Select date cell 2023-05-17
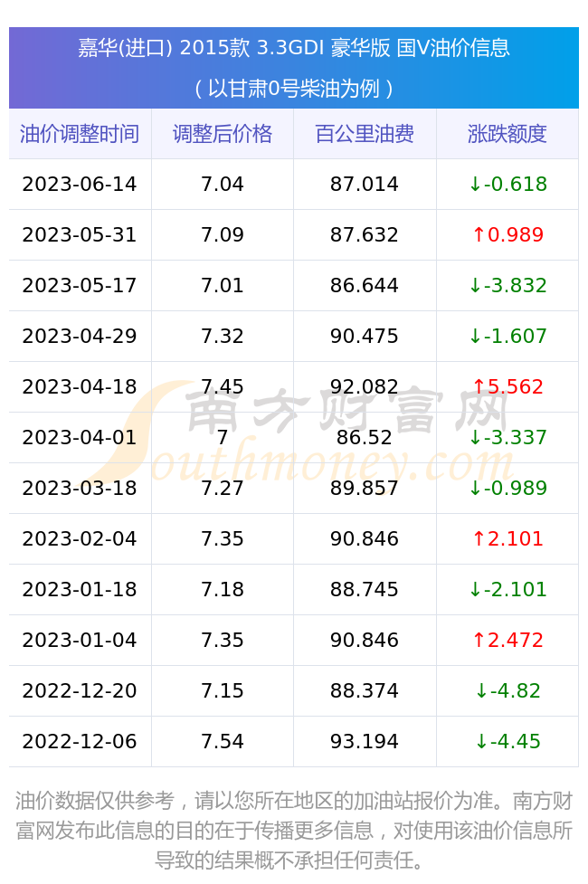This screenshot has width=588, height=884. (80, 286)
